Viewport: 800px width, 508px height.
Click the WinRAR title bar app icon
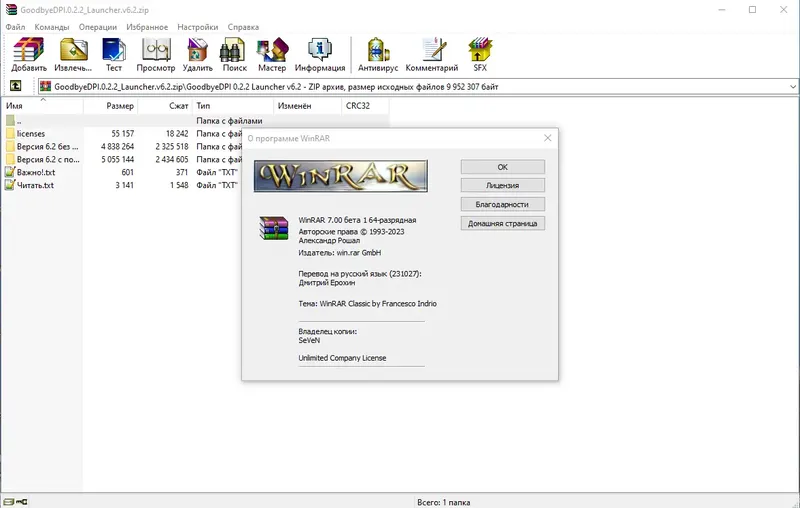(11, 10)
